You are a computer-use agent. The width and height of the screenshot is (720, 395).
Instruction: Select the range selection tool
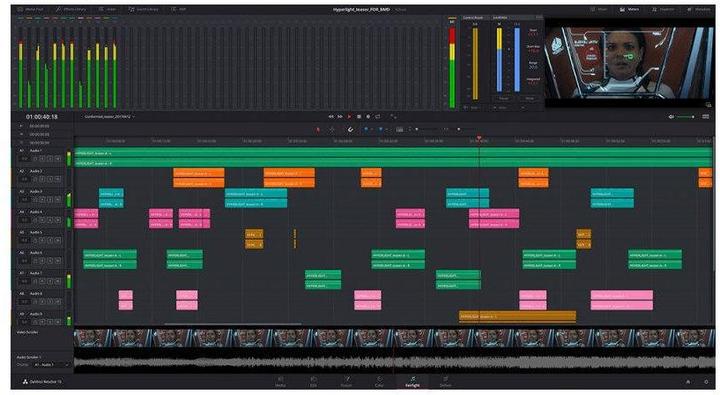332,130
